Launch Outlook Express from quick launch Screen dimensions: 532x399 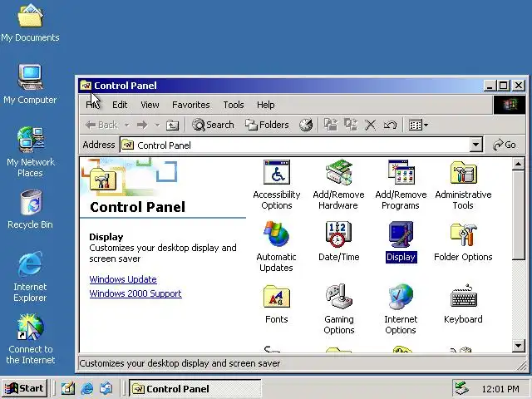click(x=106, y=388)
